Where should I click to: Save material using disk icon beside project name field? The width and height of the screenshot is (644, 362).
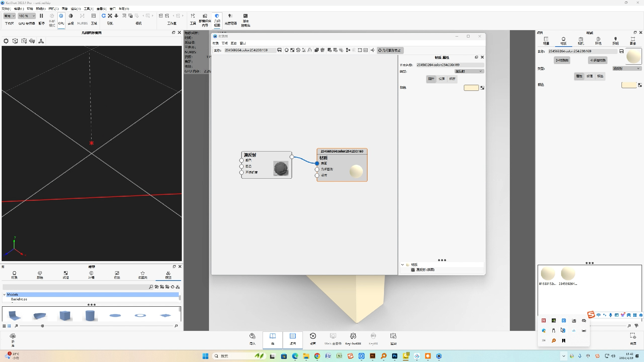tap(622, 51)
